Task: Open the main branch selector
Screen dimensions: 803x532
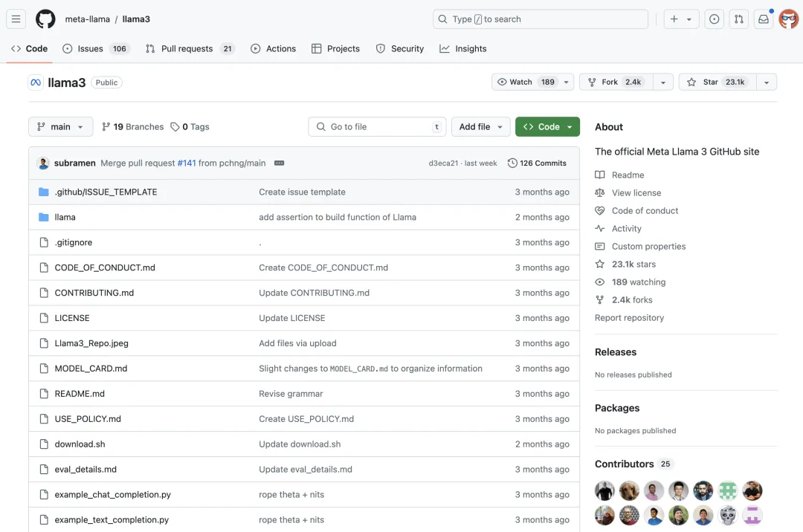Action: tap(60, 126)
